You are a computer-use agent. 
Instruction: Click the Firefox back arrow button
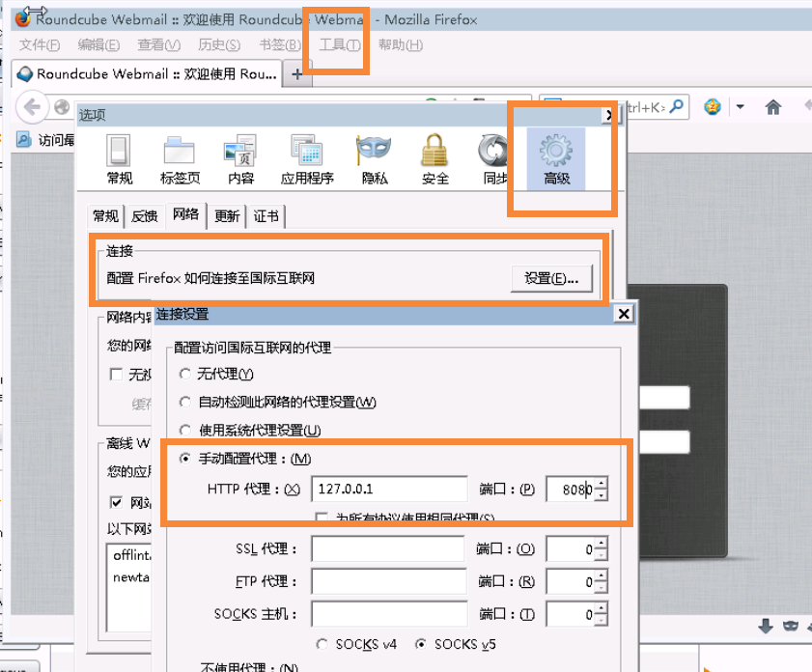click(32, 107)
